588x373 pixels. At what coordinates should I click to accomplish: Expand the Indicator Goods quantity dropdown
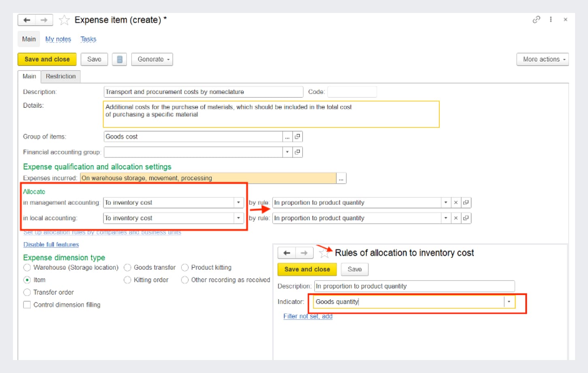coord(509,302)
